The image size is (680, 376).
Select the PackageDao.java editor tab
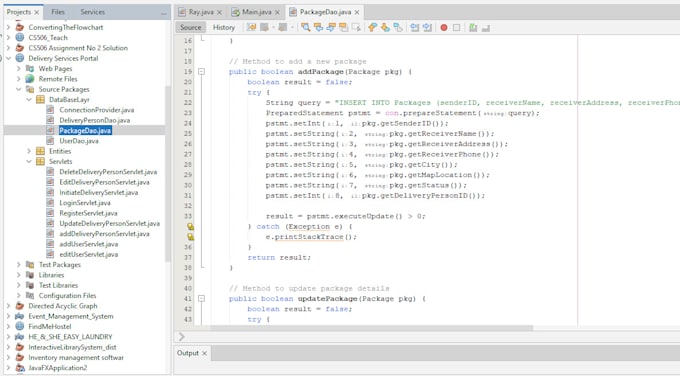coord(325,12)
